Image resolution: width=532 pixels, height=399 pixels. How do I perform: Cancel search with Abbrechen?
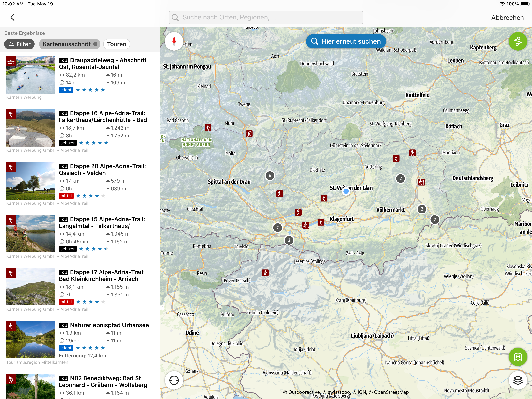(507, 18)
